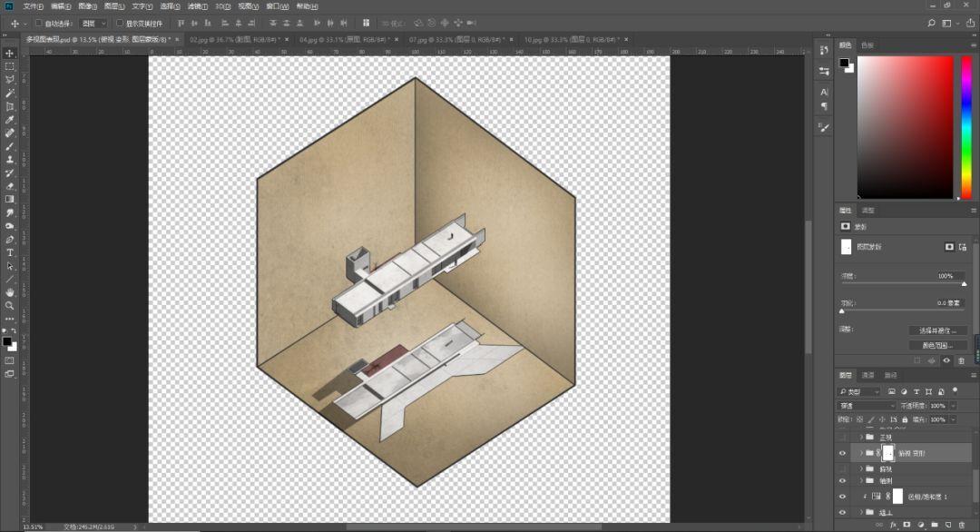This screenshot has height=532, width=980.
Task: Select the Magic Wand tool
Action: coord(9,94)
